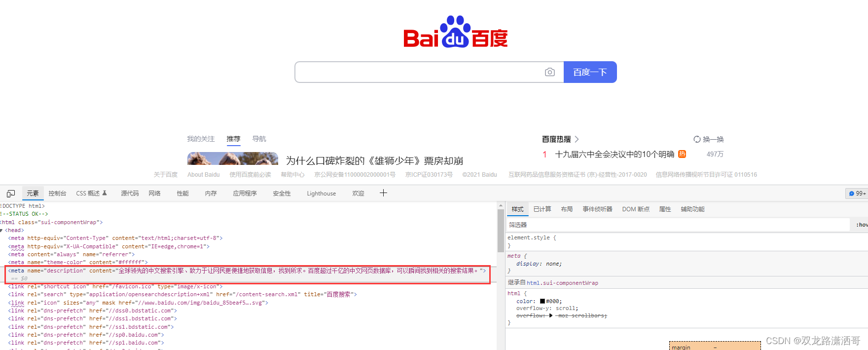This screenshot has height=350, width=868.
Task: Open the 十九届六中全会 hot search item
Action: click(x=615, y=154)
